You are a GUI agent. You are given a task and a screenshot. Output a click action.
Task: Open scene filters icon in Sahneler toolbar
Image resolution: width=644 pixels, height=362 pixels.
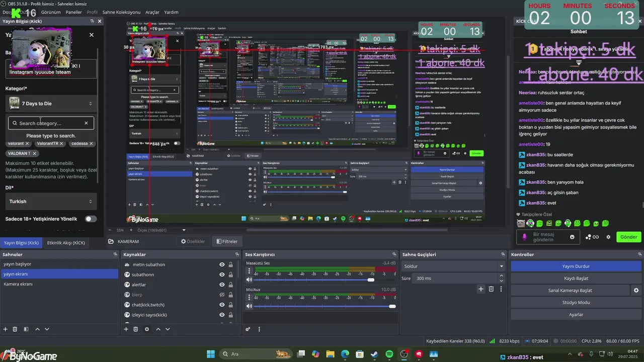[x=26, y=329]
